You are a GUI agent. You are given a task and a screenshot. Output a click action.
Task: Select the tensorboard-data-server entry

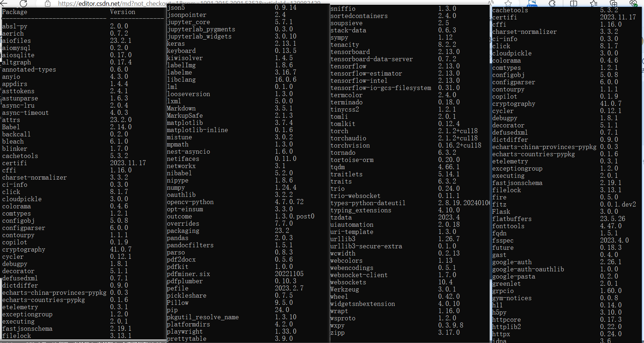(372, 59)
